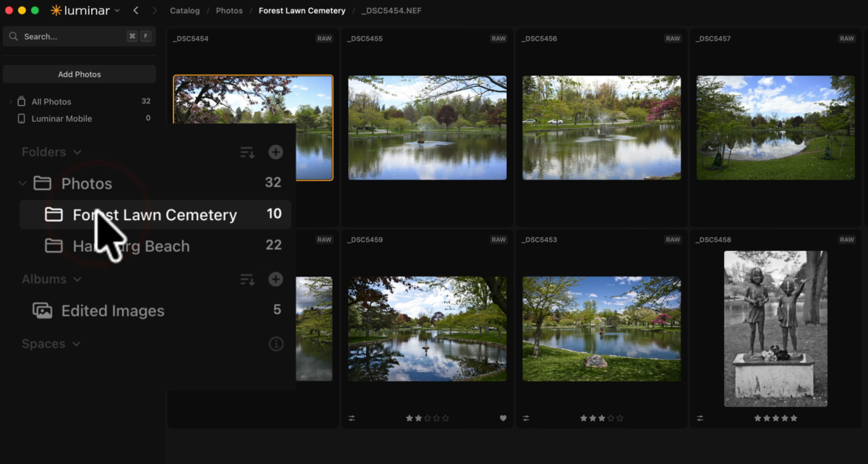The width and height of the screenshot is (868, 464).
Task: Click the _DSC5457 file name label
Action: (713, 38)
